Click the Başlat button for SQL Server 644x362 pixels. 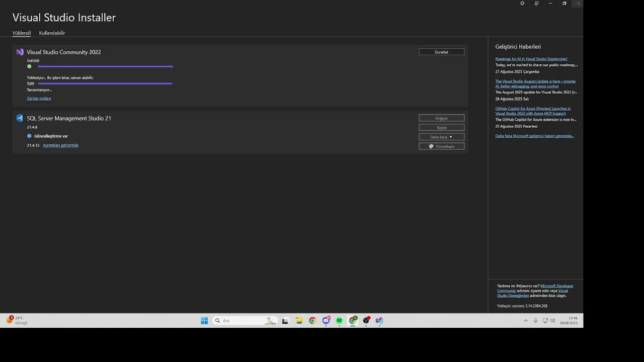[x=441, y=128]
